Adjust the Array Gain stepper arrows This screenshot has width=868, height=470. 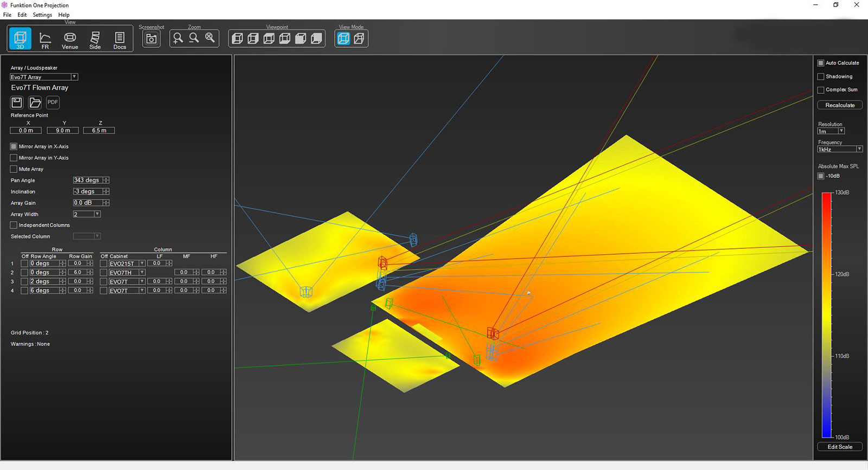tap(106, 203)
